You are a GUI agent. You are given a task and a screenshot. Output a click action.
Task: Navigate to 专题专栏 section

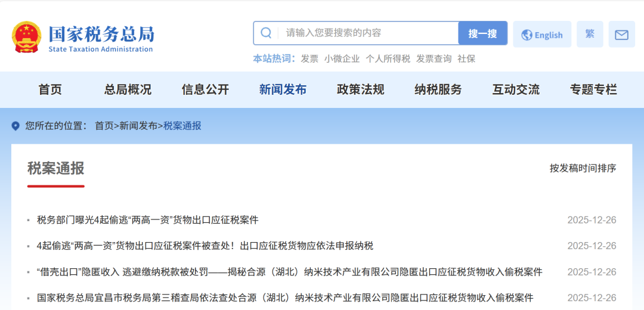point(593,90)
